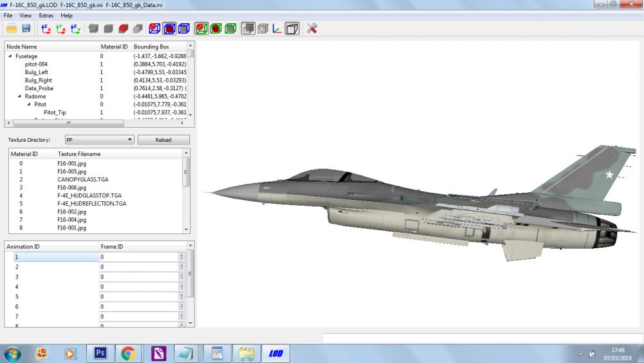This screenshot has height=363, width=644.
Task: Click the open file folder icon
Action: pos(12,28)
